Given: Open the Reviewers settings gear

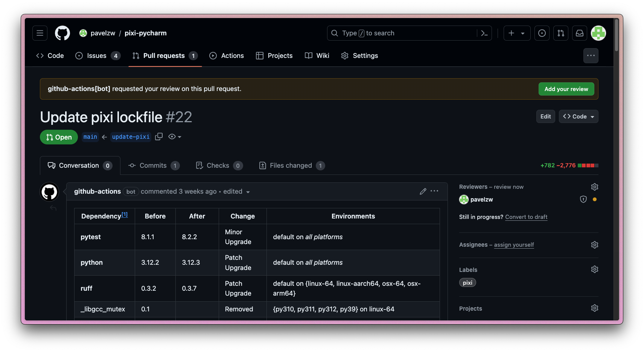Looking at the screenshot, I should click(594, 187).
